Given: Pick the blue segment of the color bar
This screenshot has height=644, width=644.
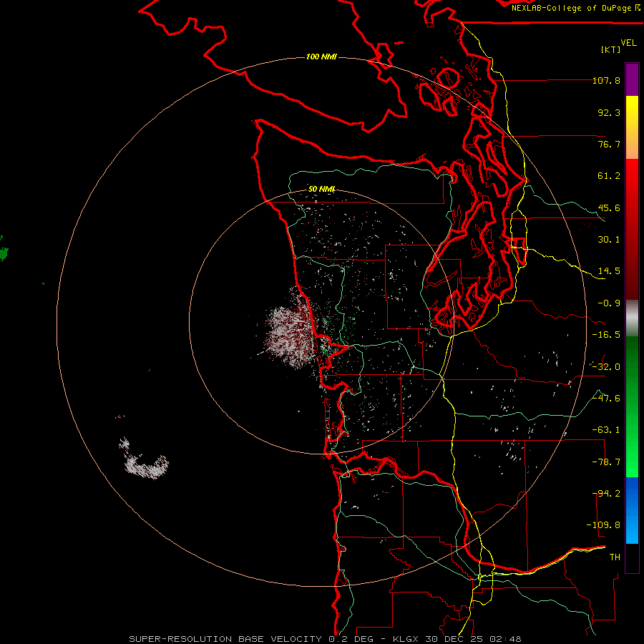Looking at the screenshot, I should [632, 510].
